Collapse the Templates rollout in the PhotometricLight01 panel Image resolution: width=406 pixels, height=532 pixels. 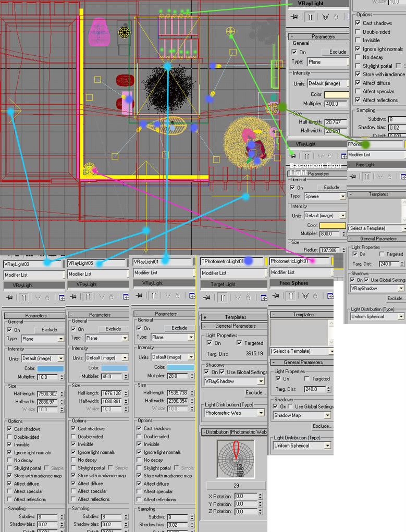302,315
